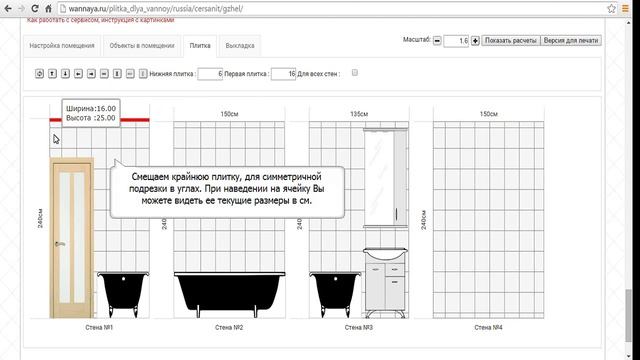Viewport: 640px width, 360px height.
Task: Click the Нижняя плитка input field
Action: pos(210,74)
